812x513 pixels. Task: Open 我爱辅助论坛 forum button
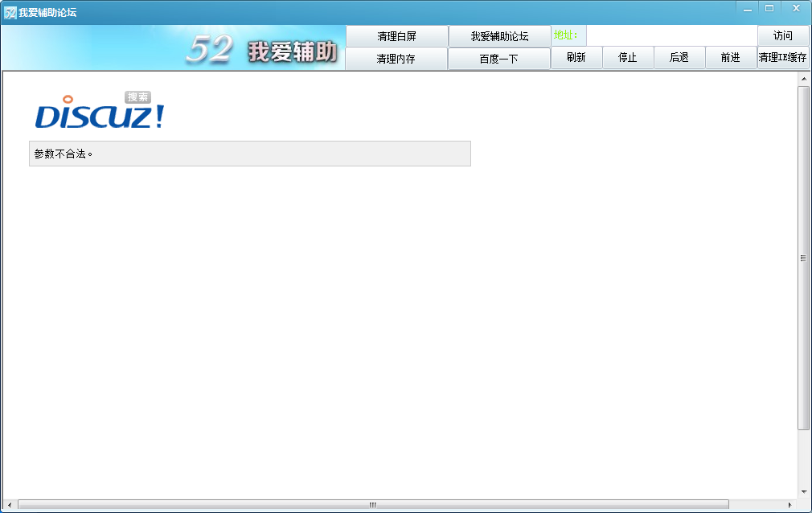click(499, 36)
